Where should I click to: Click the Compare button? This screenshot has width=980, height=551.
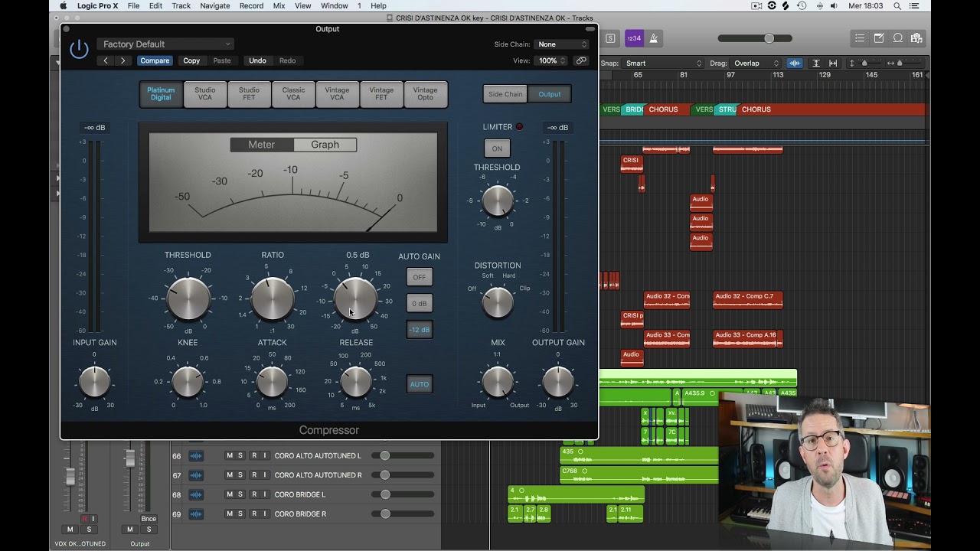pos(155,60)
